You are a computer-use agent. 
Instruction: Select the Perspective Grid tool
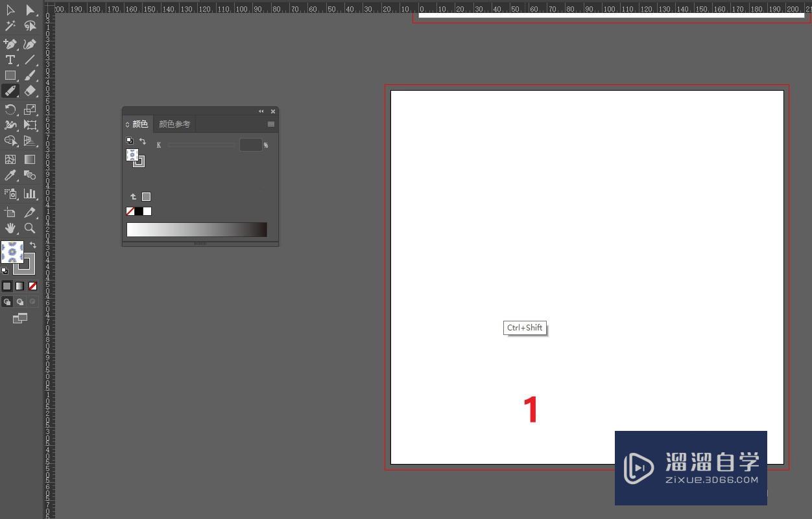click(x=30, y=141)
